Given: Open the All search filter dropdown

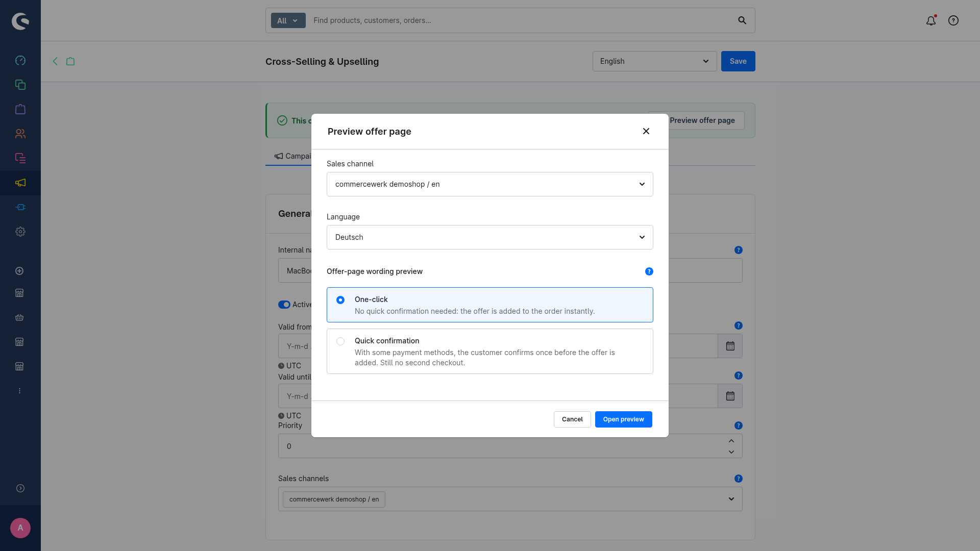Looking at the screenshot, I should pos(288,20).
